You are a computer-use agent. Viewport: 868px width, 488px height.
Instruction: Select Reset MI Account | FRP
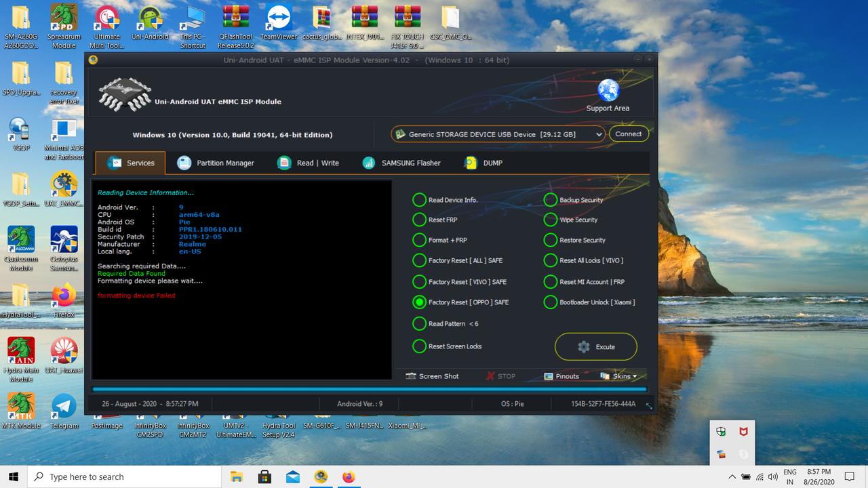585,282
